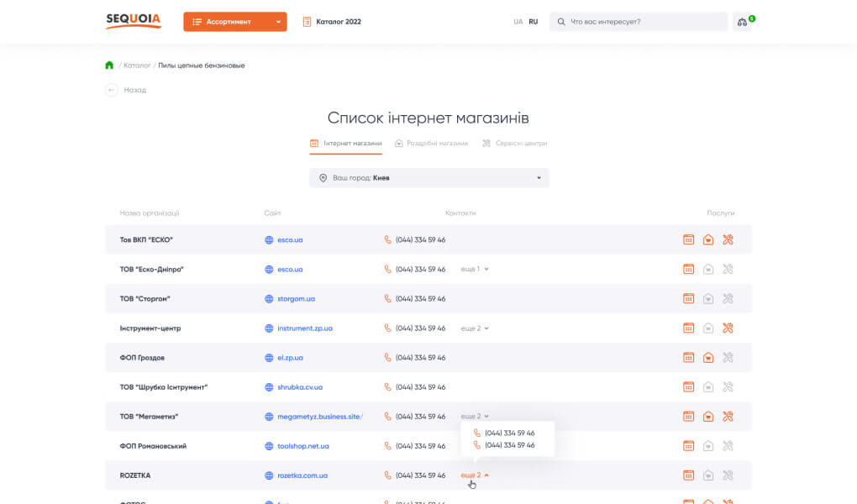
Task: Click the globe icon beside rozetka.com.ua
Action: pos(270,475)
